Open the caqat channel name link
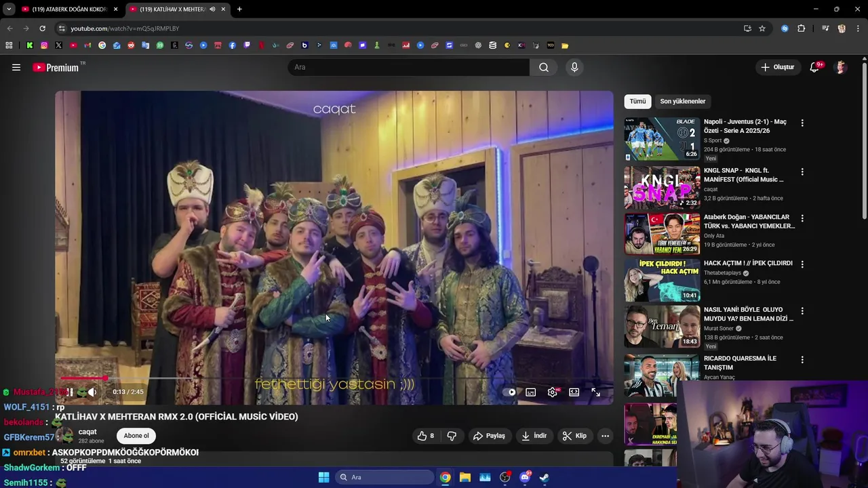The height and width of the screenshot is (488, 868). pos(87,432)
